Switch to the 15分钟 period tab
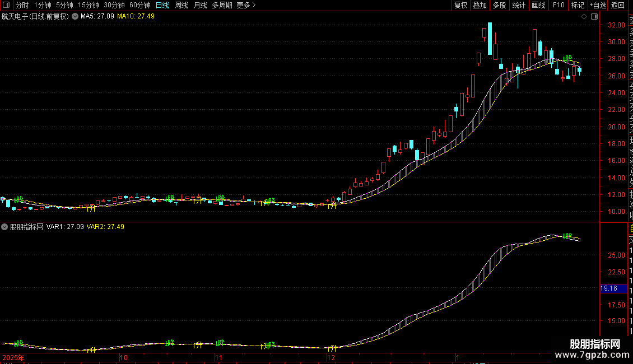The image size is (633, 364). [89, 5]
